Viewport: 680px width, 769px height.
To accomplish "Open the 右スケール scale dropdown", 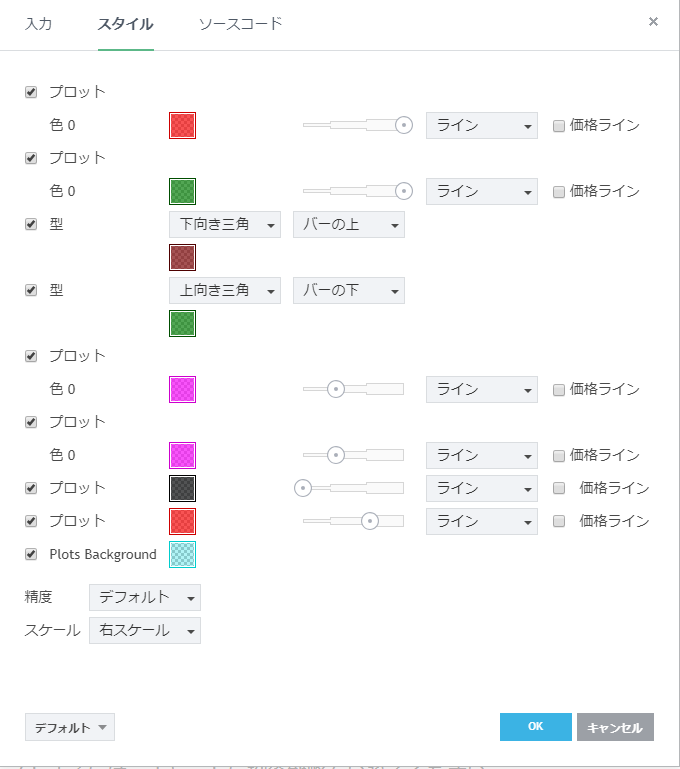I will [x=144, y=631].
